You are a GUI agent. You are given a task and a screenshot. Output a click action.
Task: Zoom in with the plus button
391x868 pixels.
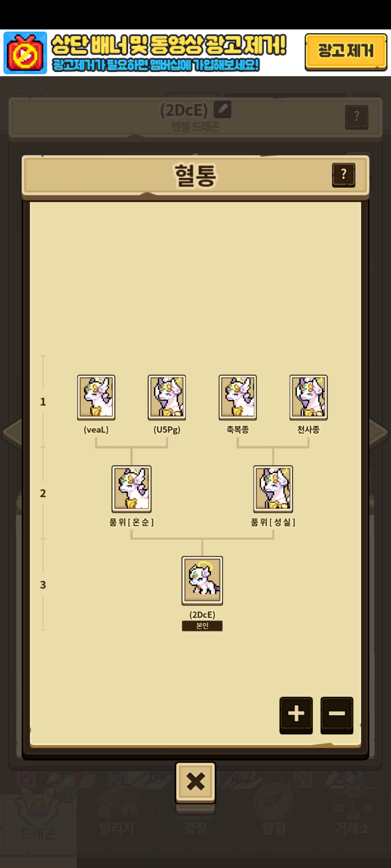pos(296,715)
